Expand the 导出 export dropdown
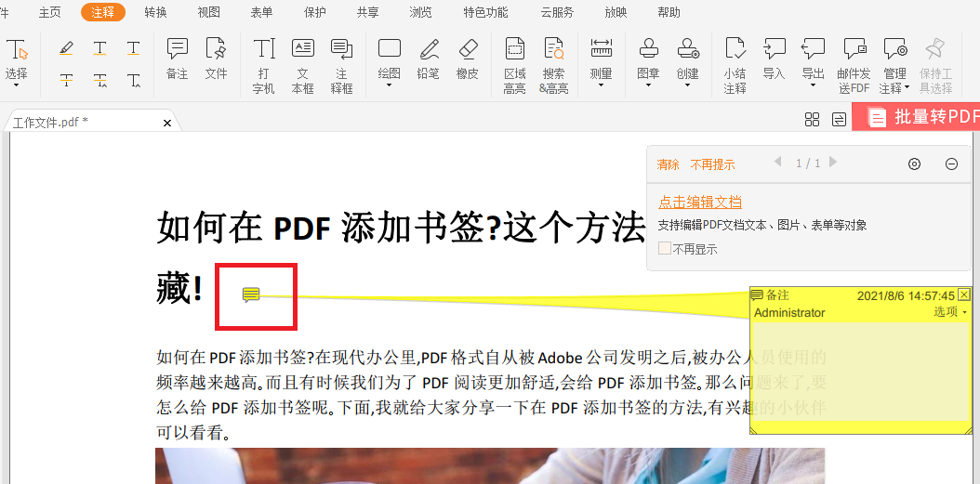The height and width of the screenshot is (484, 980). [814, 85]
